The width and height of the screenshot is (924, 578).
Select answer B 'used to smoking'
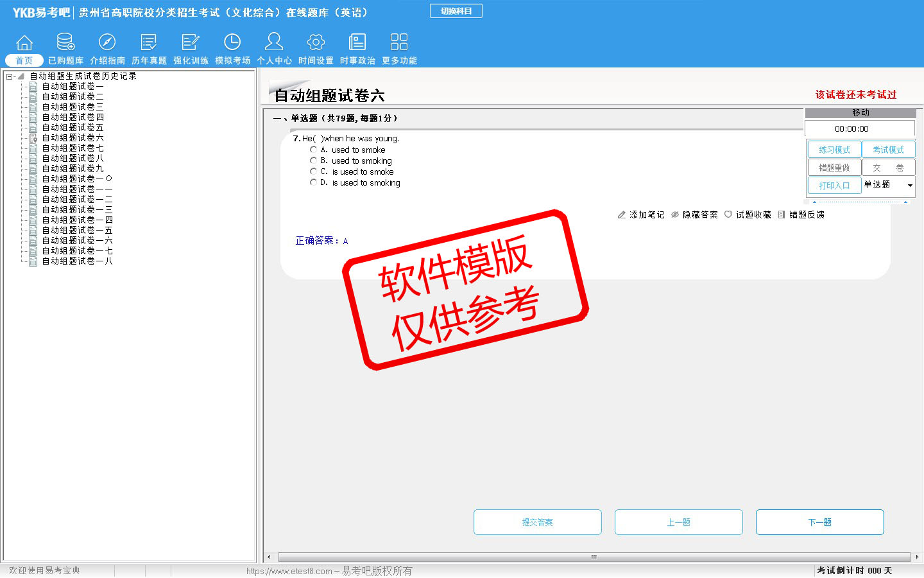coord(313,161)
